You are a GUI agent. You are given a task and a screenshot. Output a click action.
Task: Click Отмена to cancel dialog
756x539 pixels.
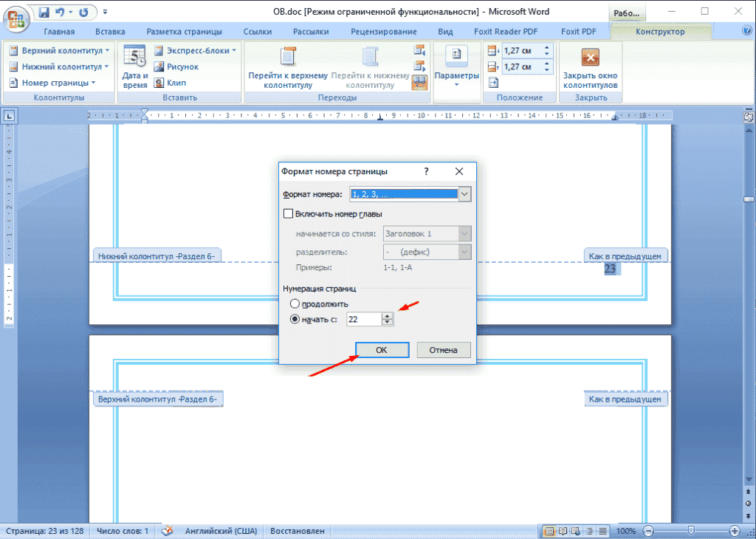[x=444, y=350]
